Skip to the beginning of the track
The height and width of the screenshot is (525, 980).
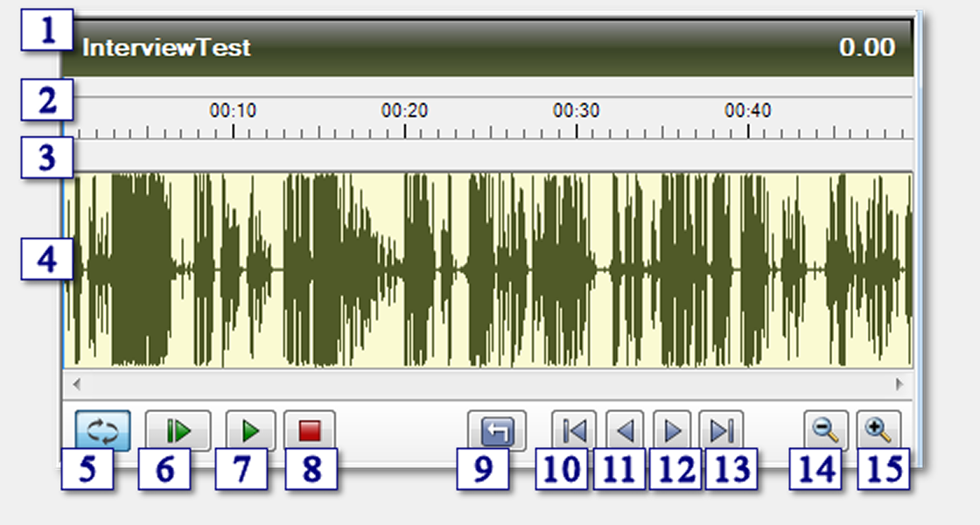pos(574,429)
